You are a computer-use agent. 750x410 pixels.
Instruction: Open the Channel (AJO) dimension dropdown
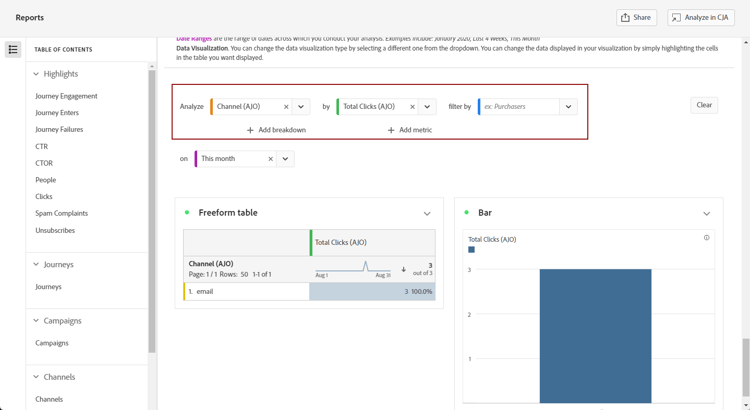301,107
